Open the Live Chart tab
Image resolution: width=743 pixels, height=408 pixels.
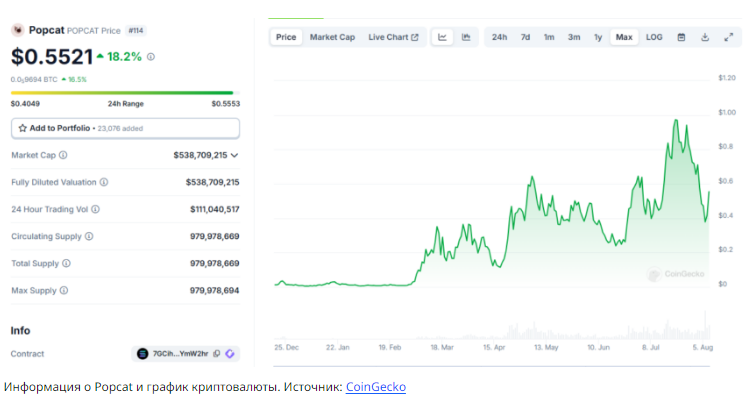point(393,37)
